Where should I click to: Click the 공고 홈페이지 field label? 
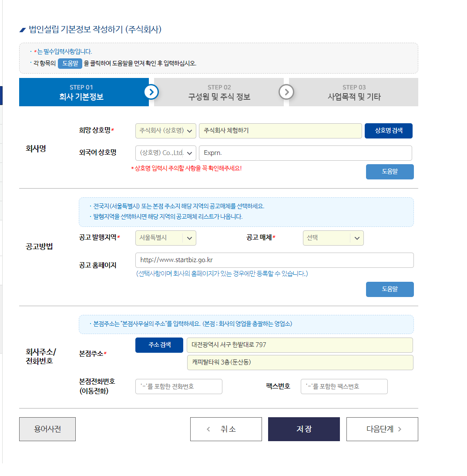click(x=98, y=265)
